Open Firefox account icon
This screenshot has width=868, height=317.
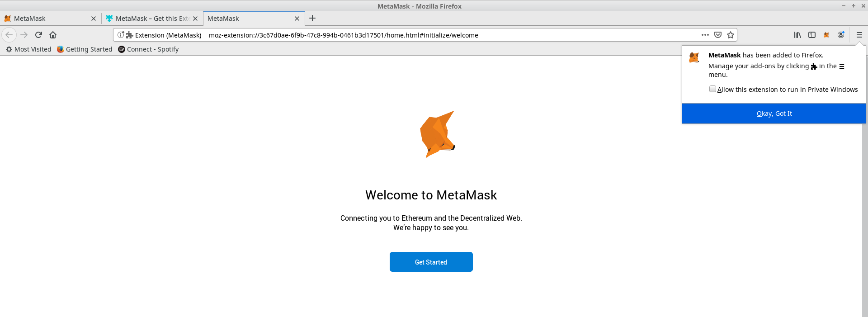click(841, 35)
